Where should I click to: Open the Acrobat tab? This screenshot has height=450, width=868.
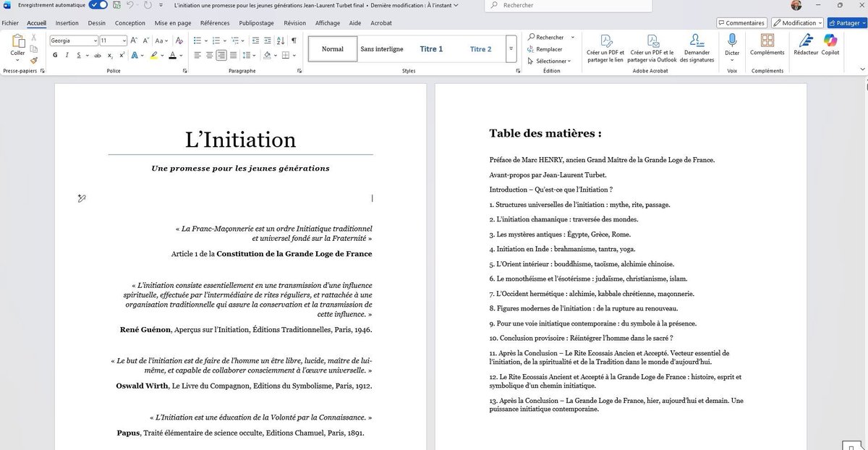click(x=381, y=23)
